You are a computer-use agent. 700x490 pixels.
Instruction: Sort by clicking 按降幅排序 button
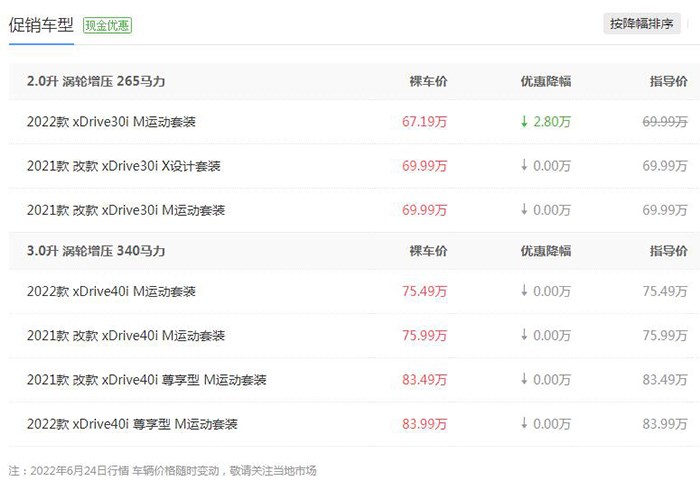(642, 24)
